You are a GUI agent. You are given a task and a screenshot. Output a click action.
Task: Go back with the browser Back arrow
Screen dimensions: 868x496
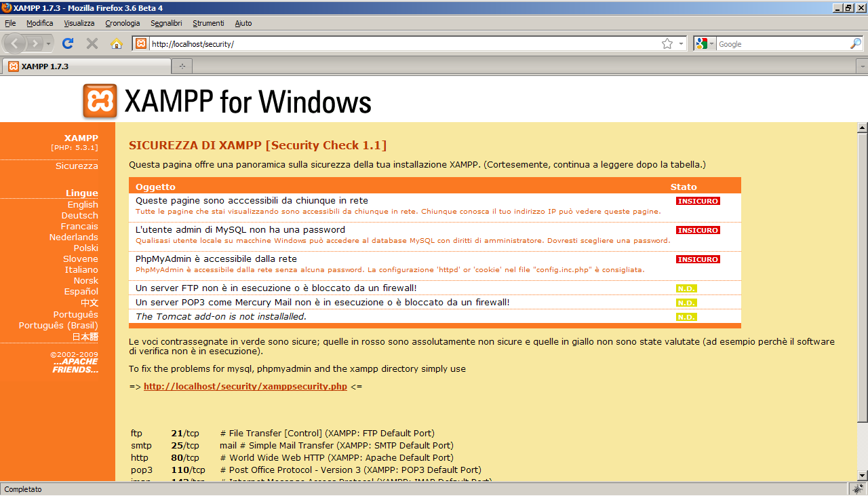pos(15,43)
